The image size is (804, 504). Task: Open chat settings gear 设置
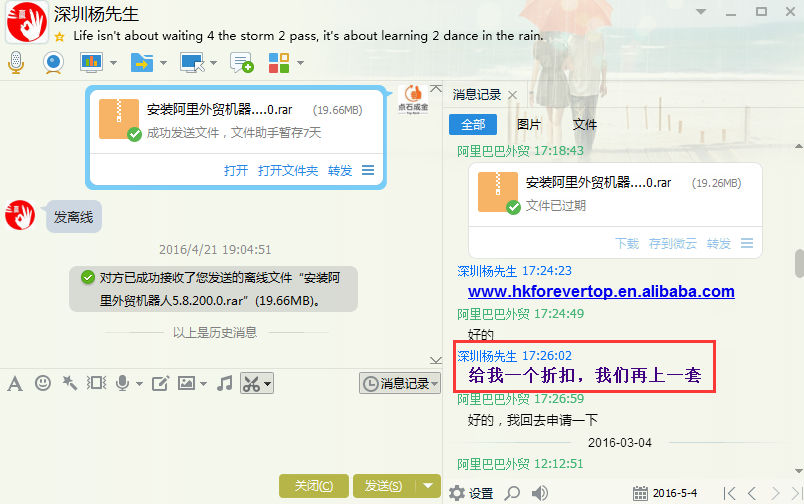pyautogui.click(x=471, y=493)
